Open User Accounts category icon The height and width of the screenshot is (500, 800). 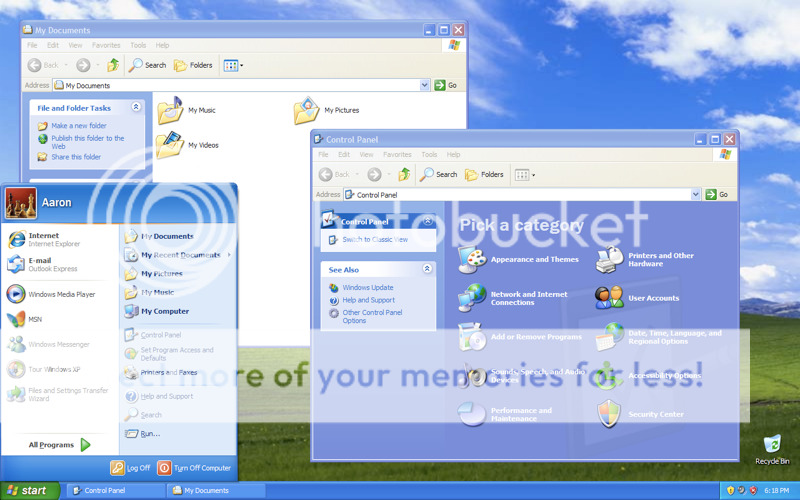[609, 298]
